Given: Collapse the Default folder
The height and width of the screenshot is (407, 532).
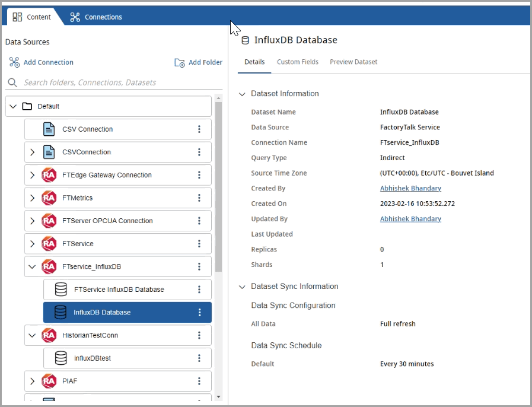Looking at the screenshot, I should 13,107.
